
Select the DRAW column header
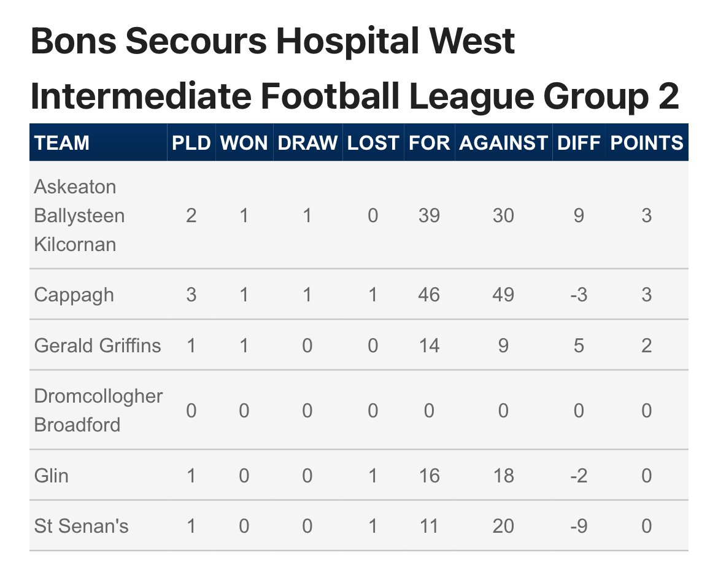tap(307, 143)
